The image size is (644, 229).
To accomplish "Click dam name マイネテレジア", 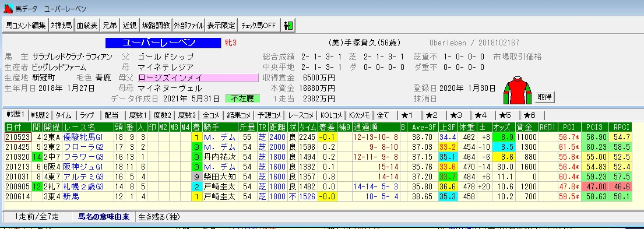I will (166, 67).
